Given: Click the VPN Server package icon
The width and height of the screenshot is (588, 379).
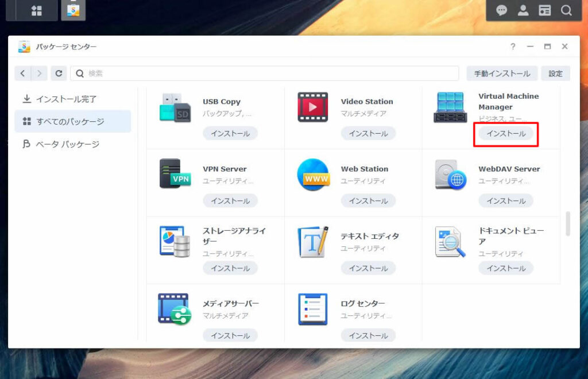Looking at the screenshot, I should (175, 173).
